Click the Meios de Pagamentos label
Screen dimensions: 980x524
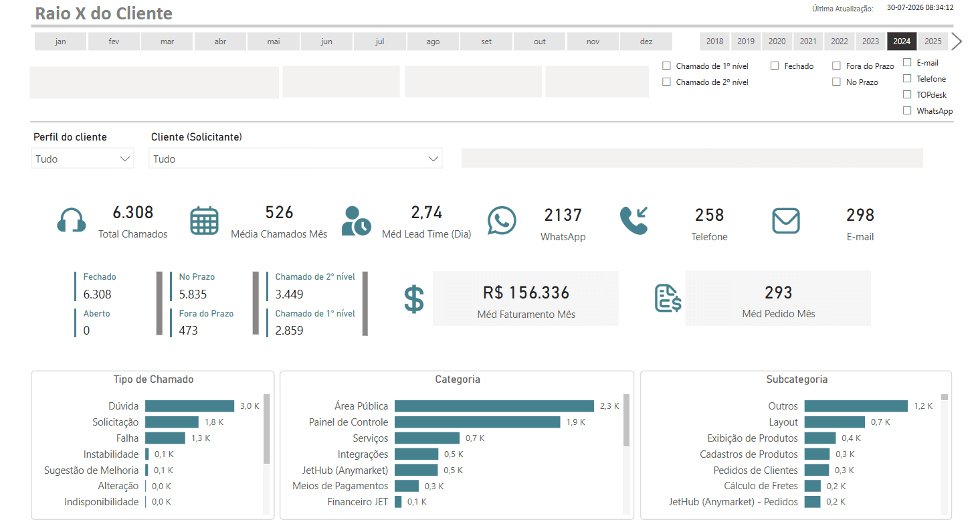[x=340, y=486]
